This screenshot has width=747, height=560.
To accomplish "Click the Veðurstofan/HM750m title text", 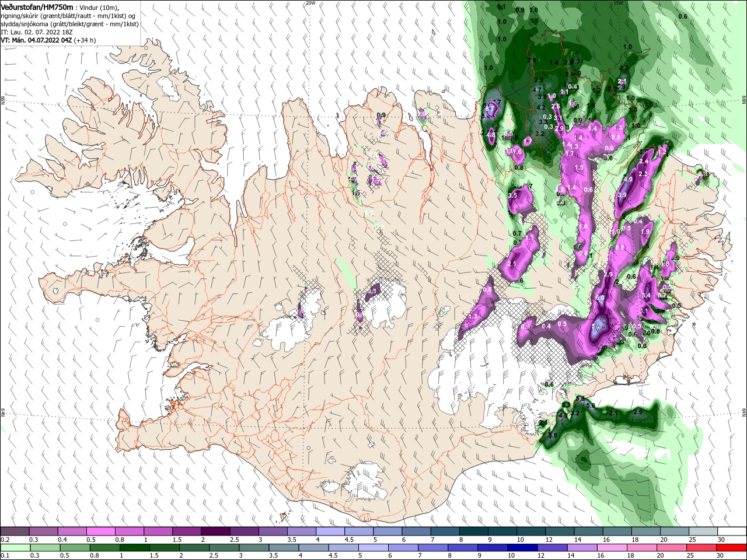I will click(37, 6).
